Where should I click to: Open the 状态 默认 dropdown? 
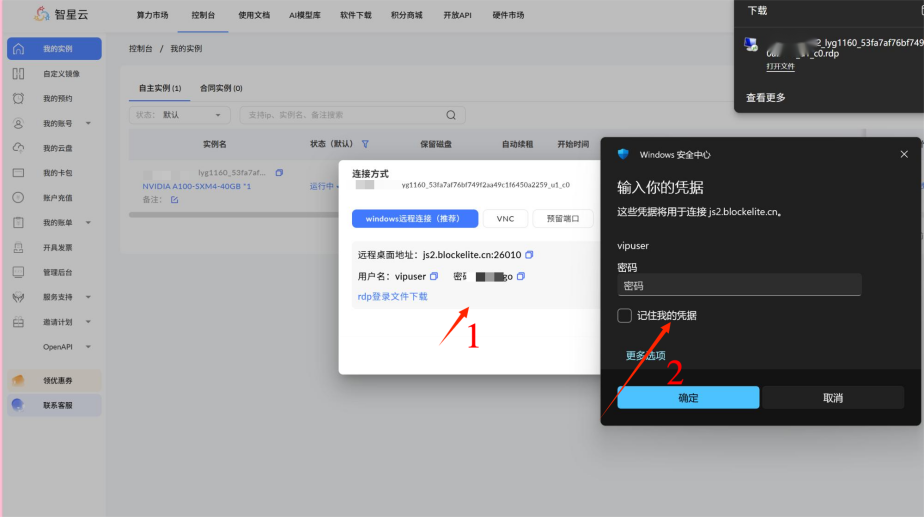pos(179,115)
